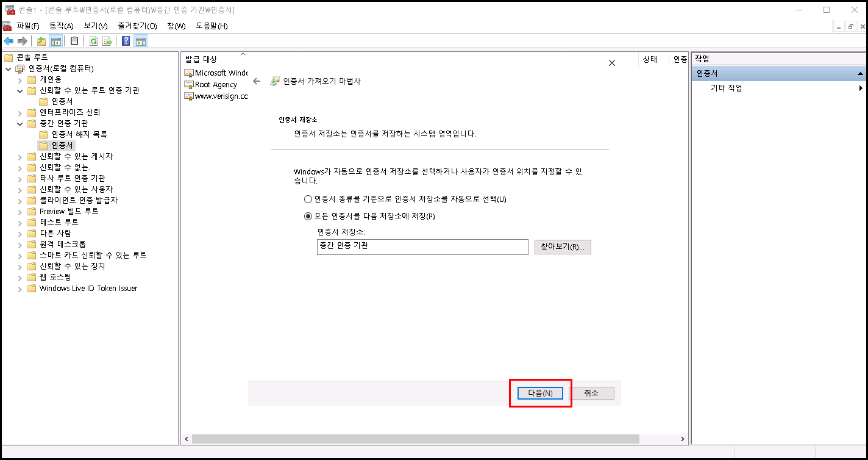Click the wizard's back arrow icon
This screenshot has height=460, width=868.
pos(257,81)
